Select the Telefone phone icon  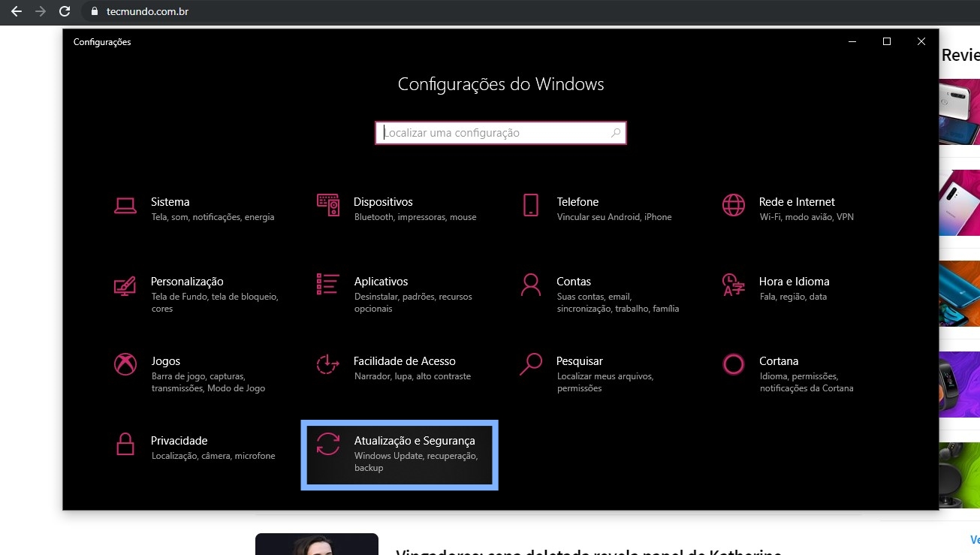531,205
